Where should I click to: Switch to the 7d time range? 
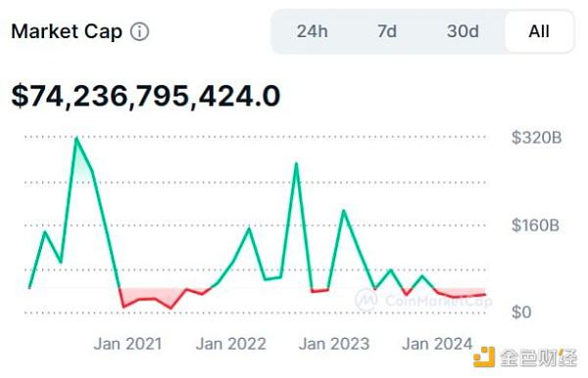[387, 31]
